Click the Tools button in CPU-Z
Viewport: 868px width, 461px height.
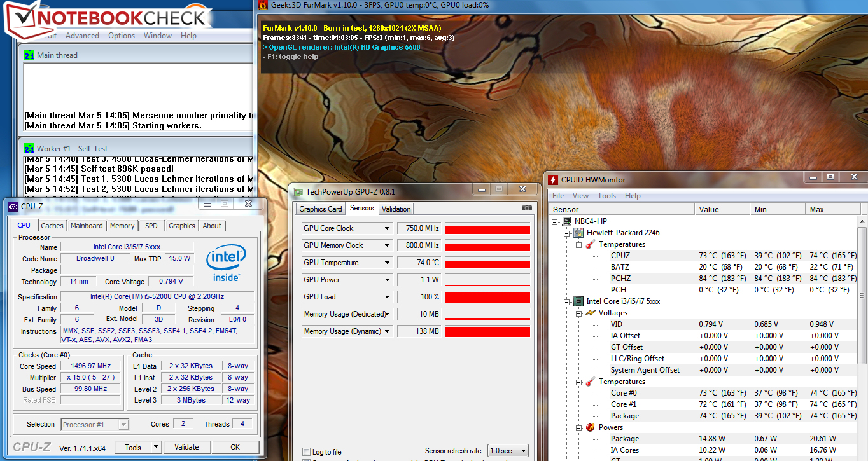click(133, 447)
